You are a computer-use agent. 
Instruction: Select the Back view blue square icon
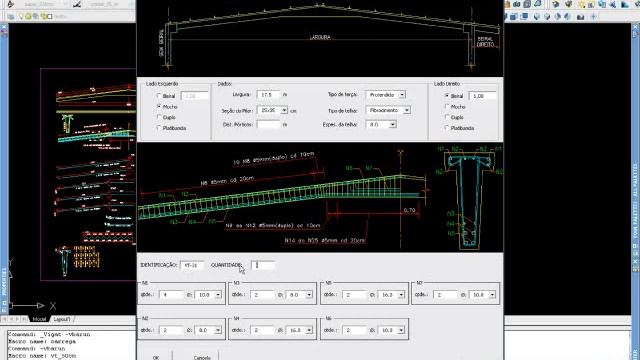tap(524, 17)
